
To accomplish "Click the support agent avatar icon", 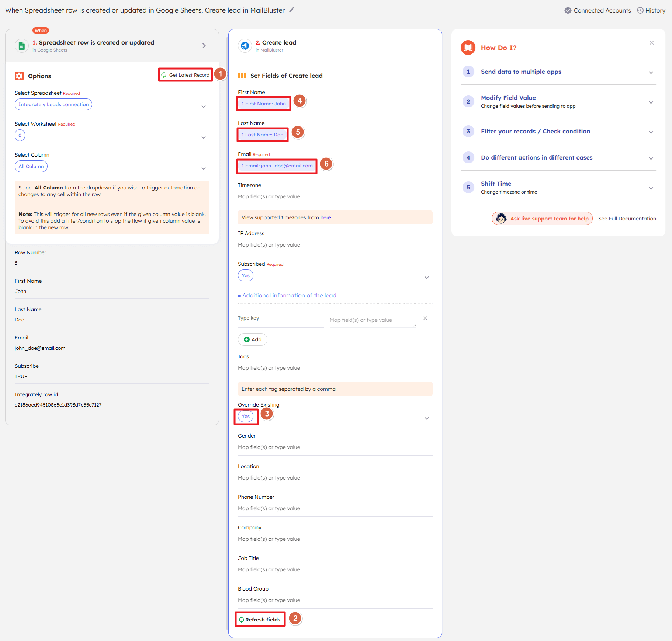I will (502, 218).
